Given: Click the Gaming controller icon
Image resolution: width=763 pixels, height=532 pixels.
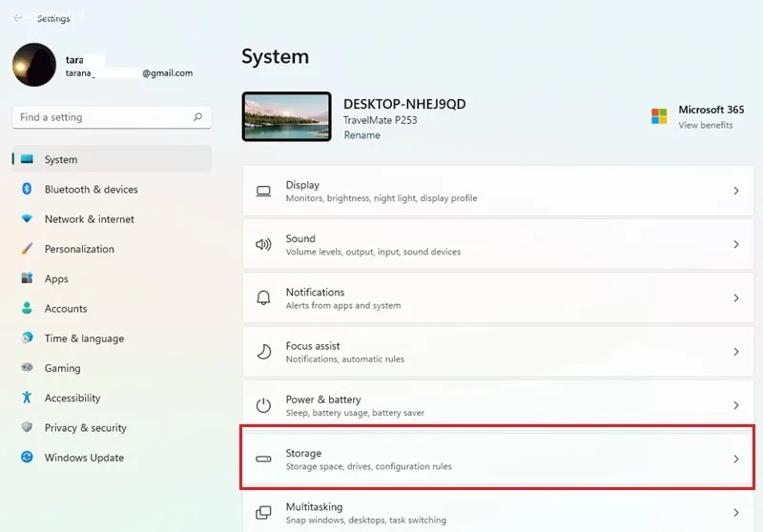Looking at the screenshot, I should coord(27,367).
